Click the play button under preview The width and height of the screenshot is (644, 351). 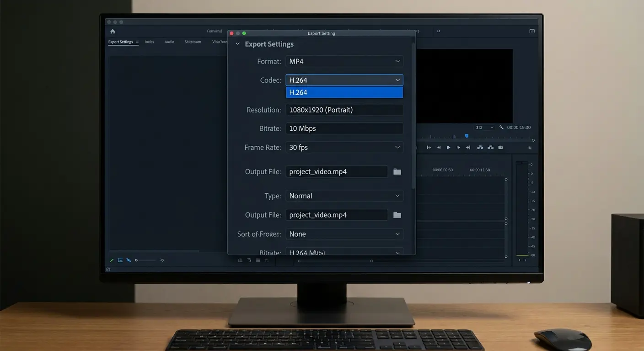coord(448,148)
